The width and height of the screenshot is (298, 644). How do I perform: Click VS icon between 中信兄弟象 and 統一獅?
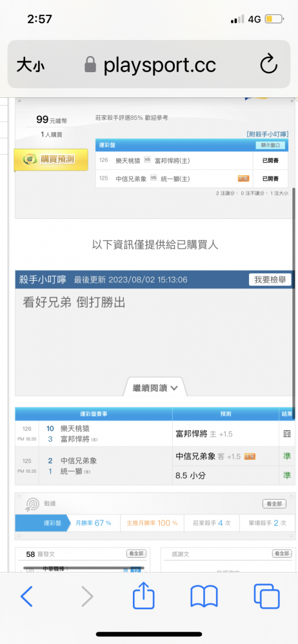[x=154, y=178]
